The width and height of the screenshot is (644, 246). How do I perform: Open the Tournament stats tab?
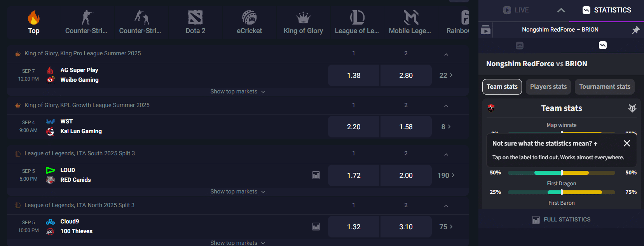point(604,86)
